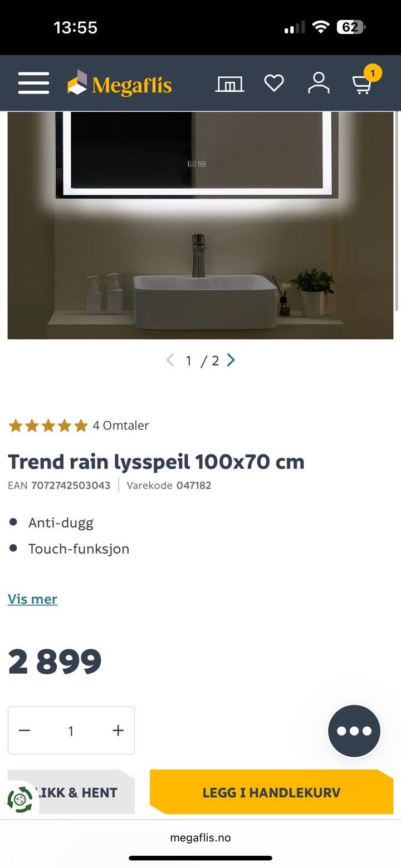Tap the megaflis.no address bar
Screen dimensions: 401x868
point(200,837)
